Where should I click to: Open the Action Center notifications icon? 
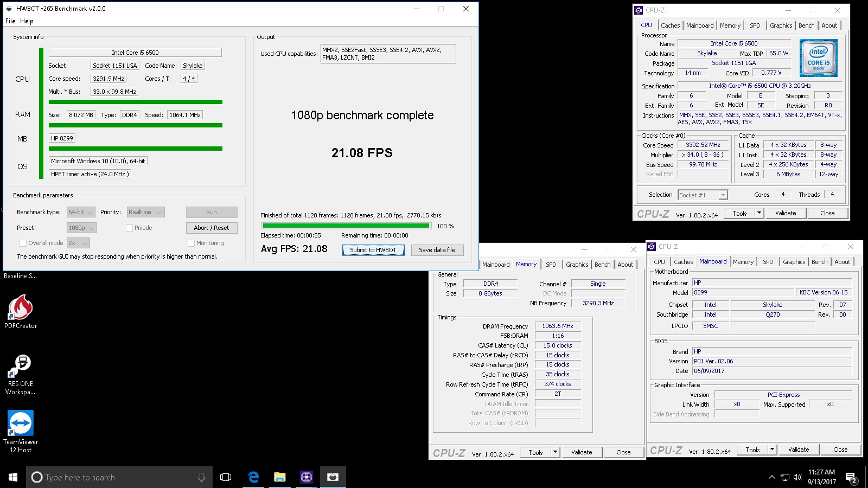851,478
